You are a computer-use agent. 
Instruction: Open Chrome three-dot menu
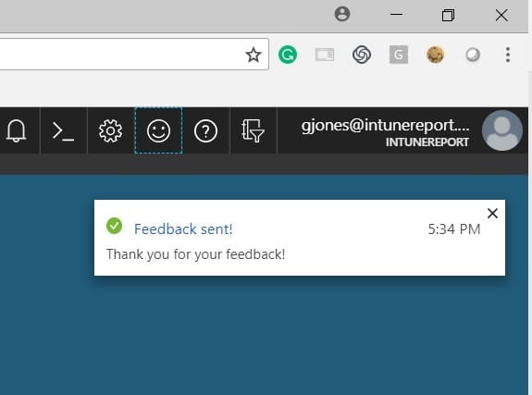508,55
